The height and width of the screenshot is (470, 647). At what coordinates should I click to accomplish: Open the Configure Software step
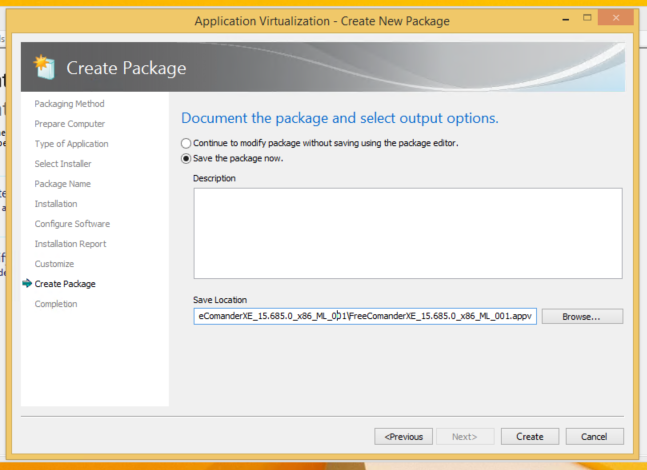point(72,224)
